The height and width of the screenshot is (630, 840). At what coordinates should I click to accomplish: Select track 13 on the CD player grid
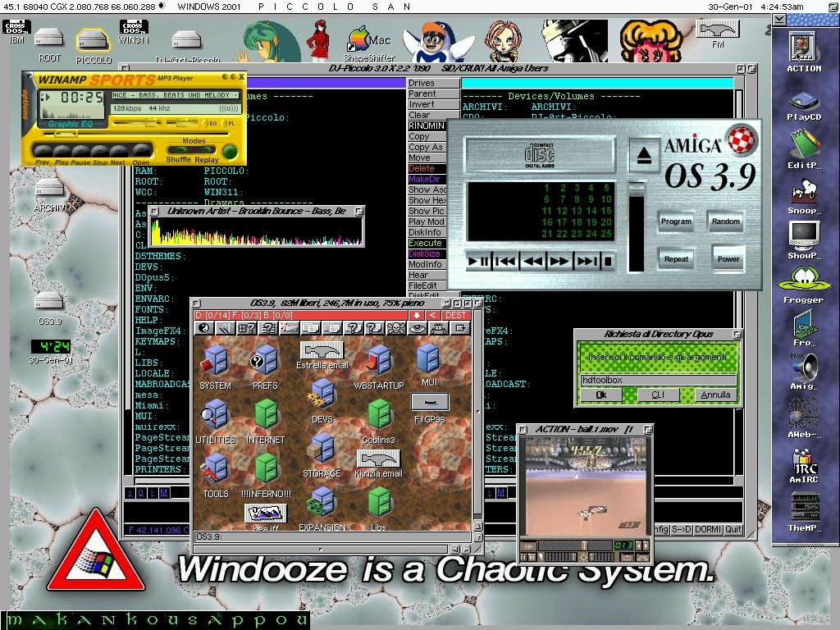coord(577,211)
